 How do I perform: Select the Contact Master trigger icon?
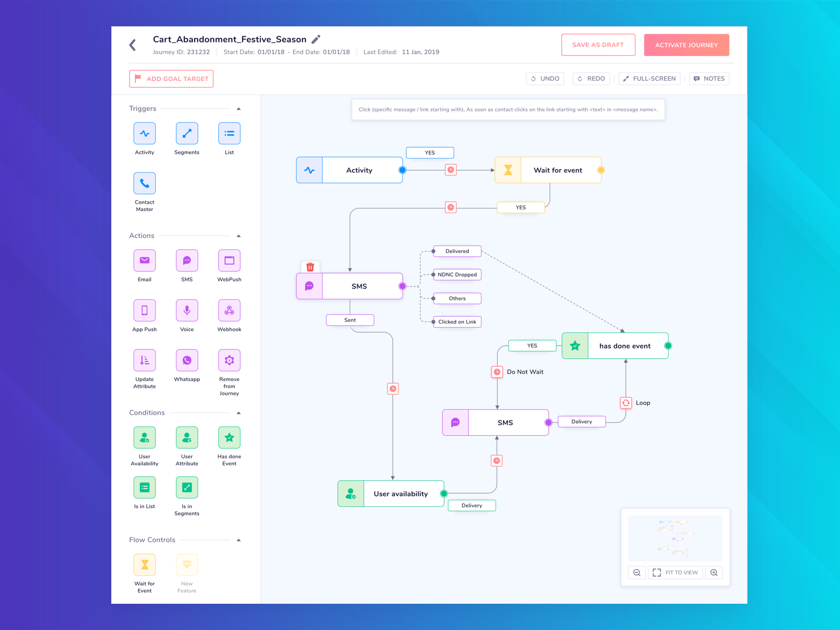click(x=144, y=183)
